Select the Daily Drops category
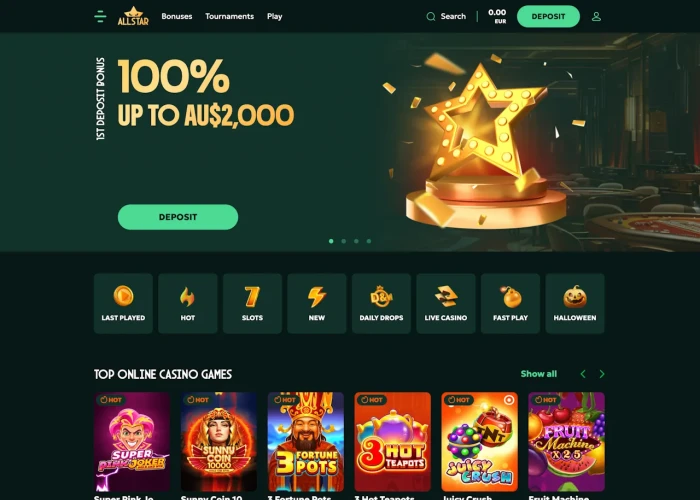Viewport: 700px width, 500px height. click(381, 304)
